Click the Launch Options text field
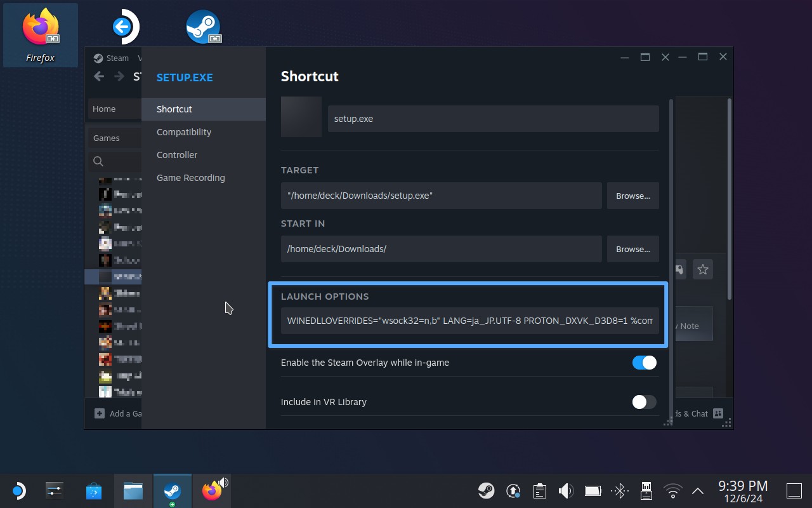Screen dimensions: 812x508 coord(469,321)
